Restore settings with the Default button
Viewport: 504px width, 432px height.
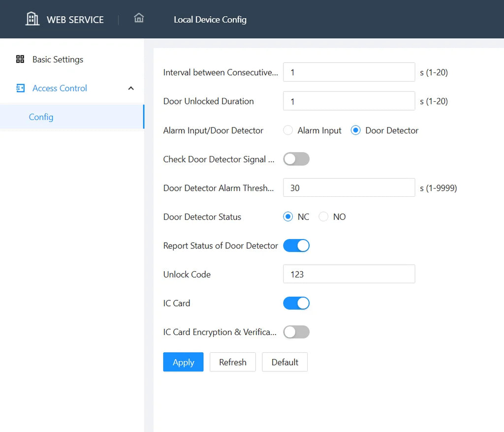(285, 362)
